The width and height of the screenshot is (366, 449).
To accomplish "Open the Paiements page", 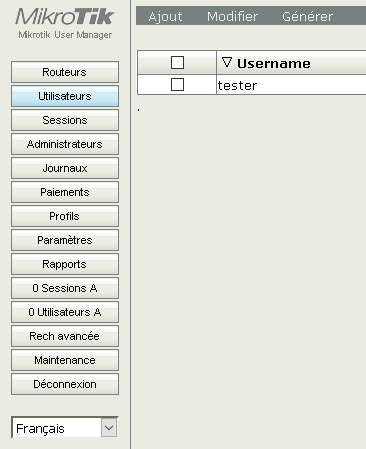I will pyautogui.click(x=65, y=192).
